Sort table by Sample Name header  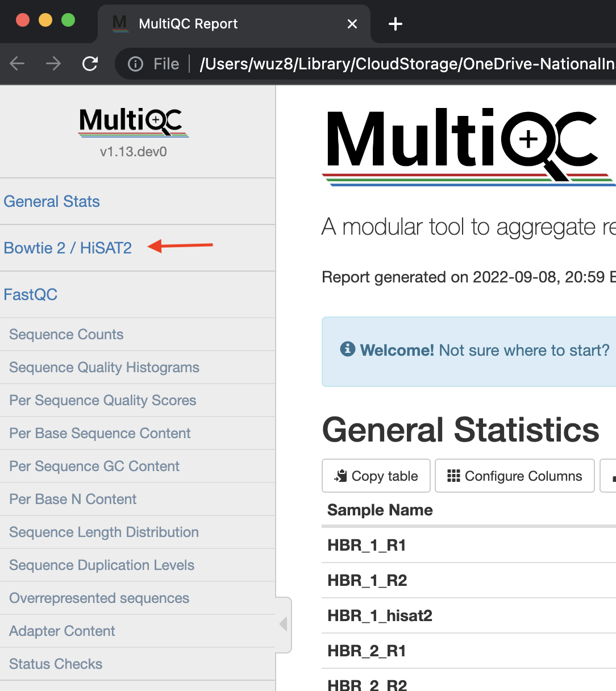(380, 510)
